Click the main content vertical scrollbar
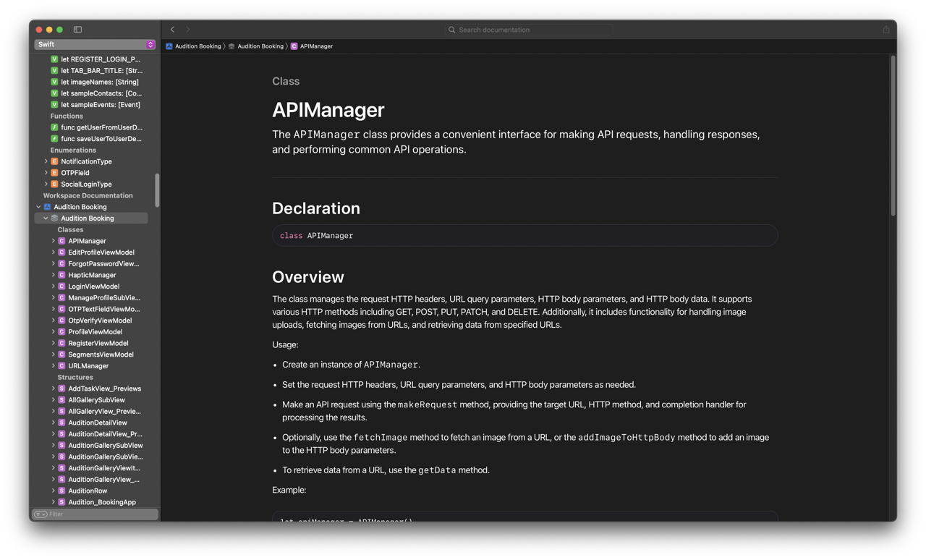926x560 pixels. point(893,136)
